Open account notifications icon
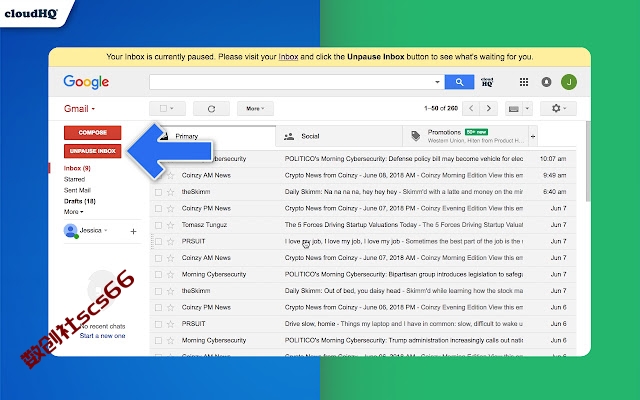The width and height of the screenshot is (640, 400). tap(546, 82)
